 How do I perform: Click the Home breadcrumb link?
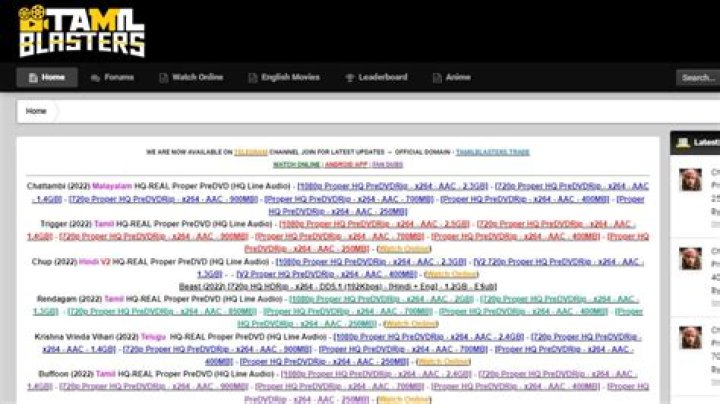point(36,111)
